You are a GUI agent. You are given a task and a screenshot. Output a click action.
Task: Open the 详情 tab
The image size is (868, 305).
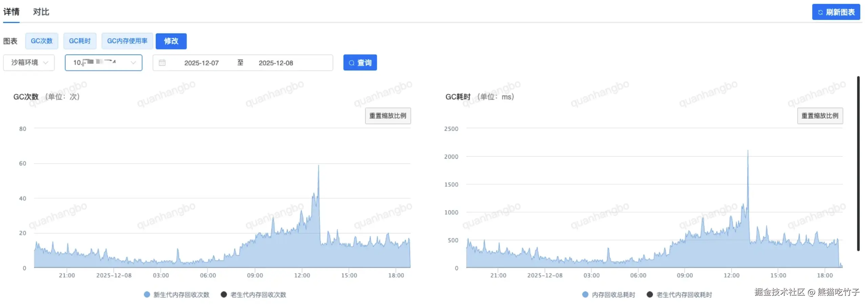[x=11, y=12]
